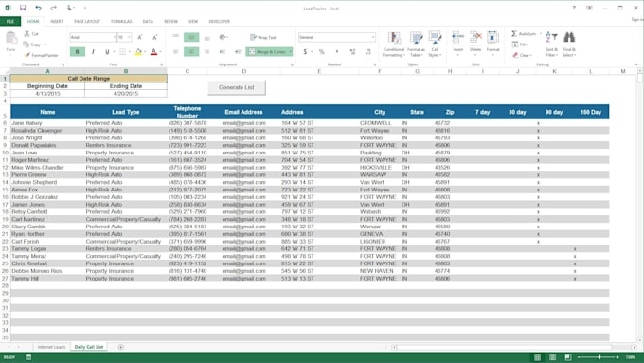Click the Generate List button
644x363 pixels.
(x=237, y=87)
